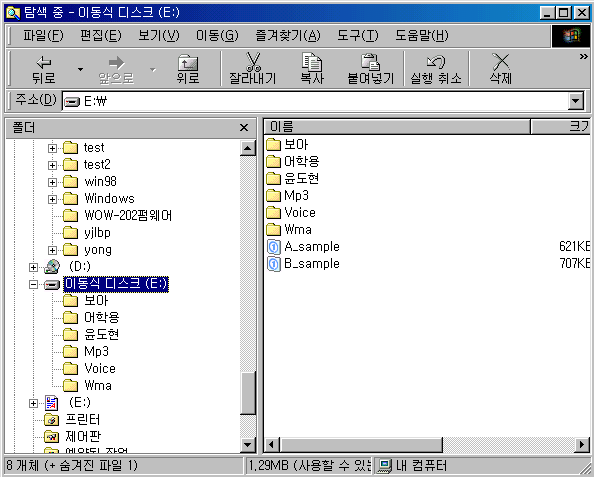Select the 프린터 folder icon
Image resolution: width=594 pixels, height=477 pixels.
point(52,420)
